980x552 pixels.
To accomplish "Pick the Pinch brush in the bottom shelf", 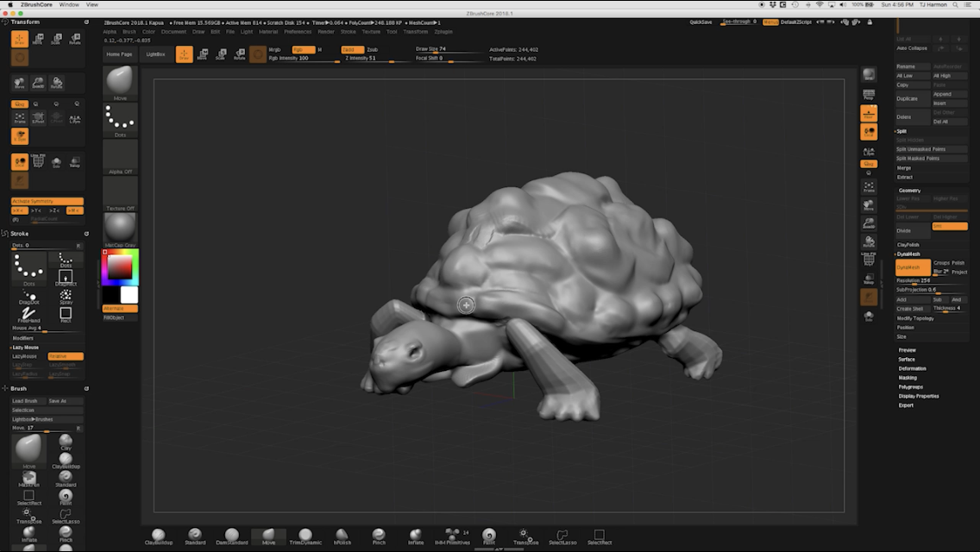I will [x=379, y=536].
